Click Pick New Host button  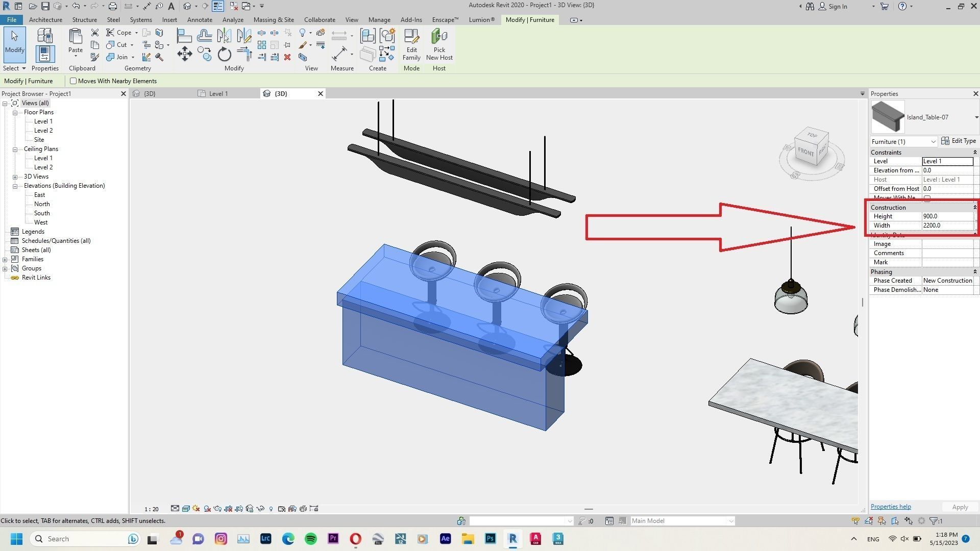tap(439, 45)
